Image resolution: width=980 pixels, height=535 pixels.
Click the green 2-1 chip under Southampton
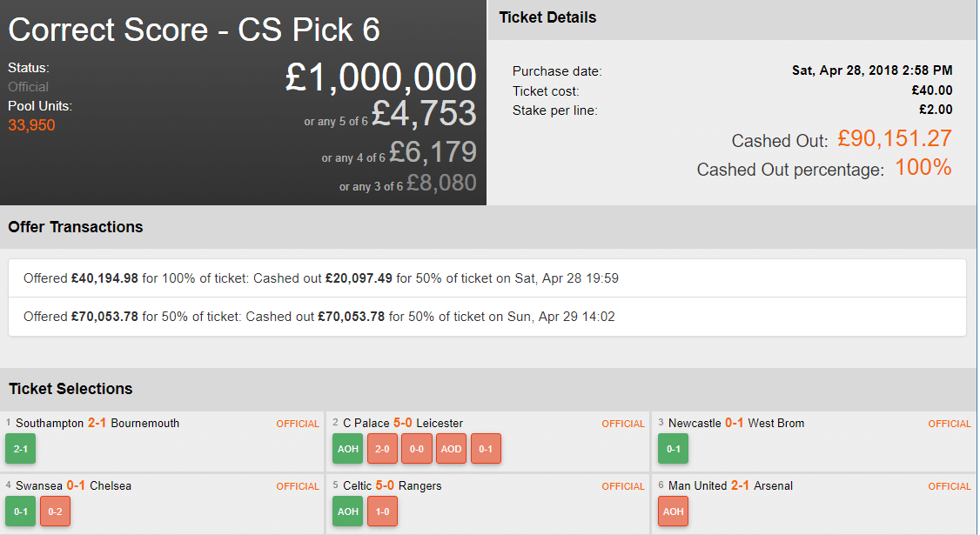(20, 449)
